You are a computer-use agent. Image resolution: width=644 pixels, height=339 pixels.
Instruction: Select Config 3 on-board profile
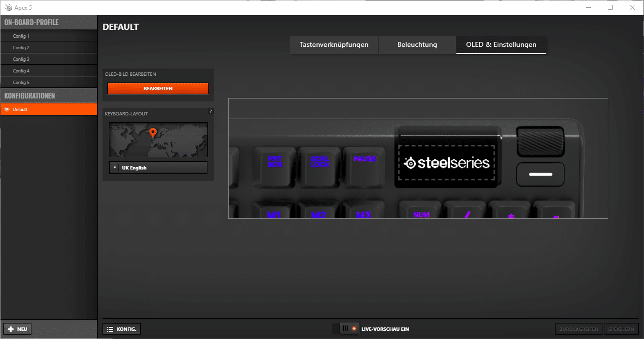(x=48, y=59)
